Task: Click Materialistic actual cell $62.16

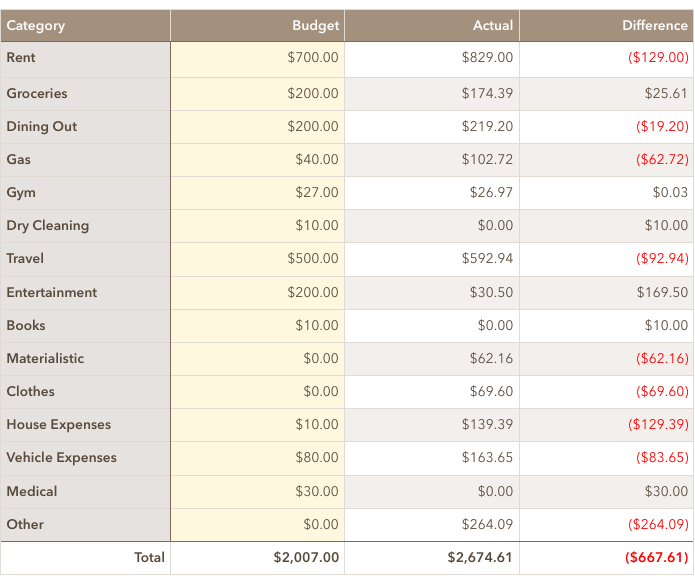Action: coord(432,359)
